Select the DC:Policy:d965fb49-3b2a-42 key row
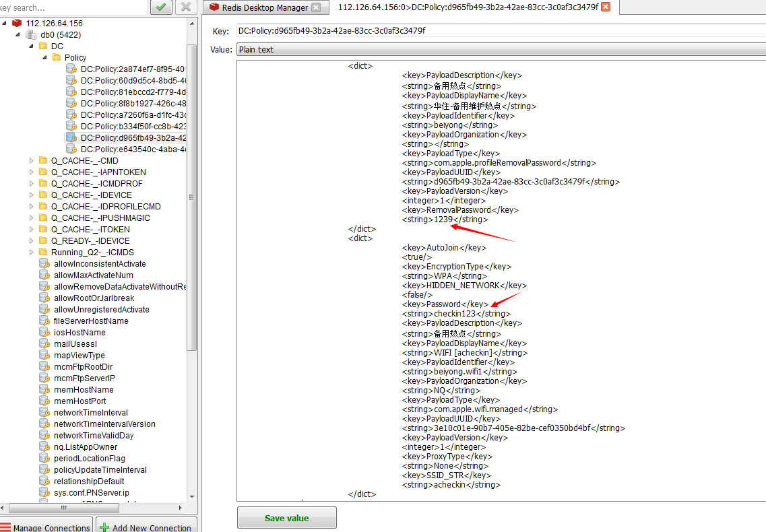The height and width of the screenshot is (532, 766). (x=125, y=138)
